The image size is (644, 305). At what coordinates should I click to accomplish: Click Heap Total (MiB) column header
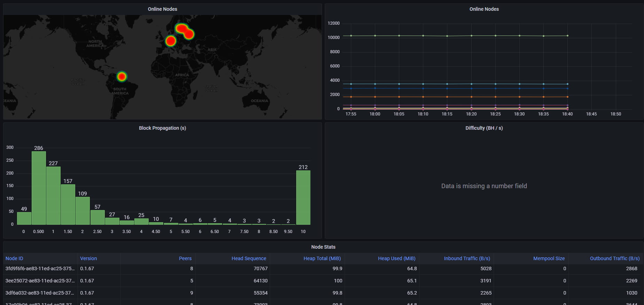(322, 258)
